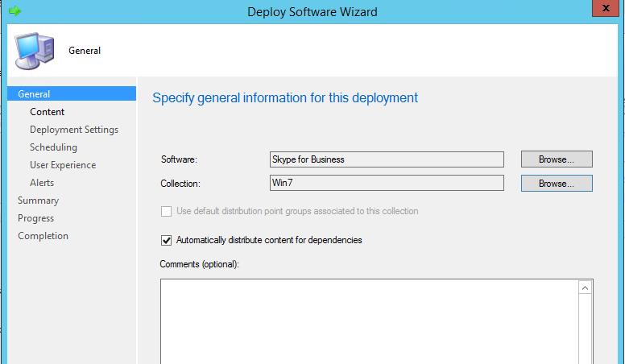Select the Progress step
The height and width of the screenshot is (364, 625).
36,218
